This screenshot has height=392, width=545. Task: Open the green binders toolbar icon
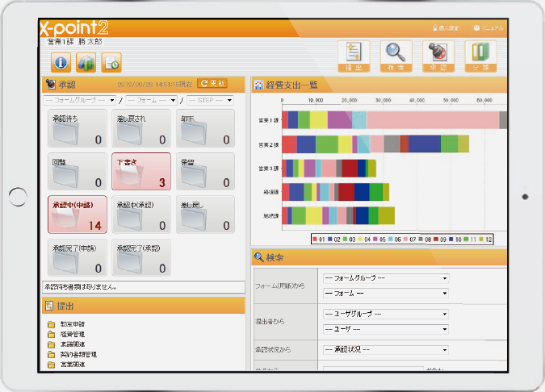[x=480, y=56]
